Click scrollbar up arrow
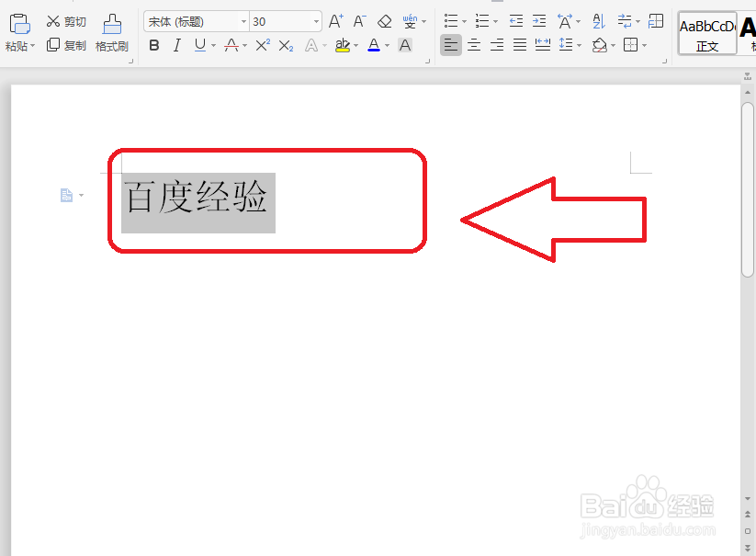The width and height of the screenshot is (756, 556). coord(748,92)
